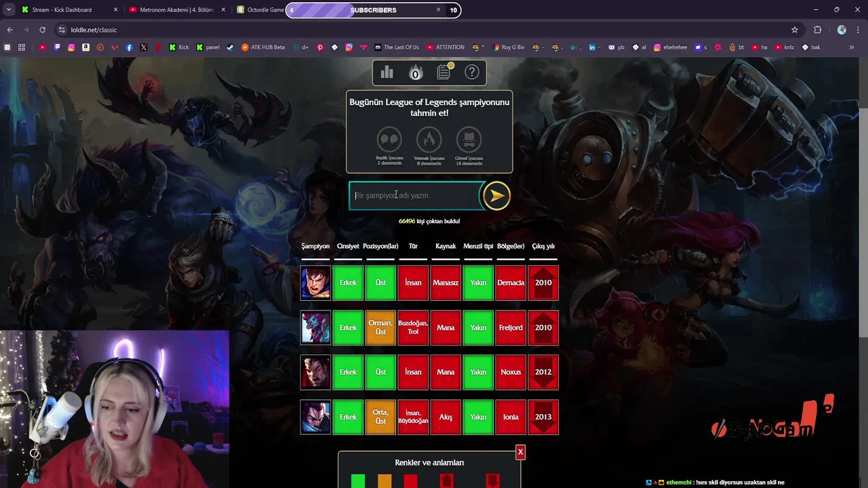This screenshot has height=488, width=868.
Task: Expand the bookmarks overflow chevron
Action: (x=852, y=47)
